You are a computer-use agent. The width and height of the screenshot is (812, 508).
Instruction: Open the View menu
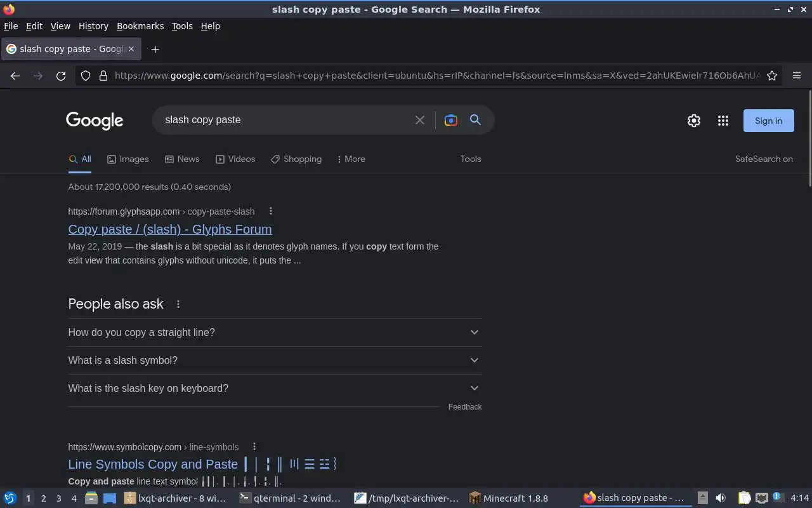(60, 26)
